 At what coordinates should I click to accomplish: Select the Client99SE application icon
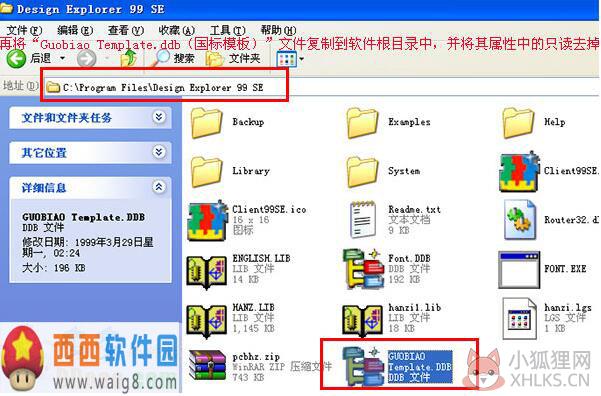click(x=519, y=171)
